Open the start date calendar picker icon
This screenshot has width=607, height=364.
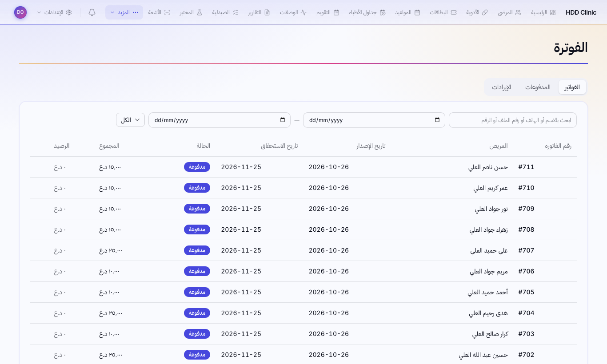(437, 120)
